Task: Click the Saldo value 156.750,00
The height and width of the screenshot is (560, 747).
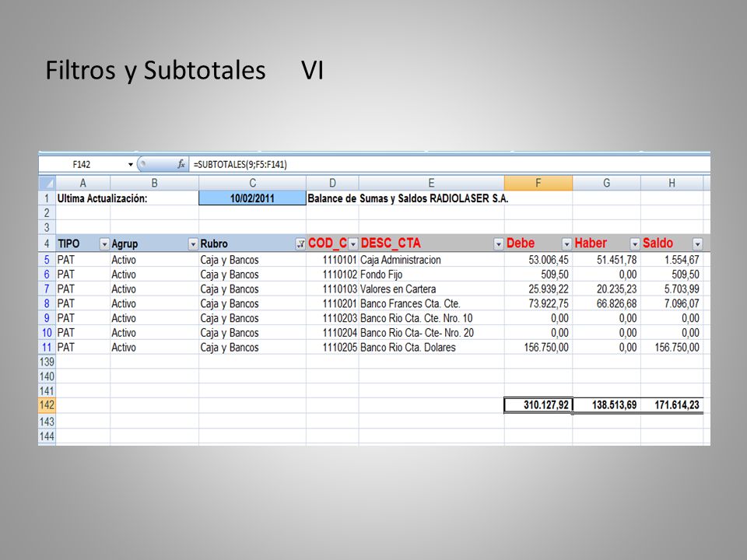Action: (672, 347)
